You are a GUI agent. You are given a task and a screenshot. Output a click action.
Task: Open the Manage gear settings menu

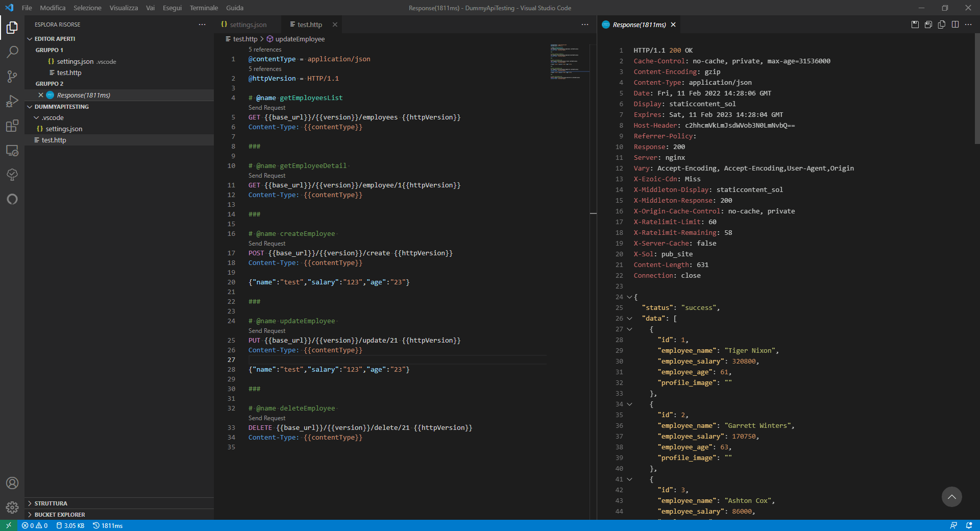tap(12, 507)
